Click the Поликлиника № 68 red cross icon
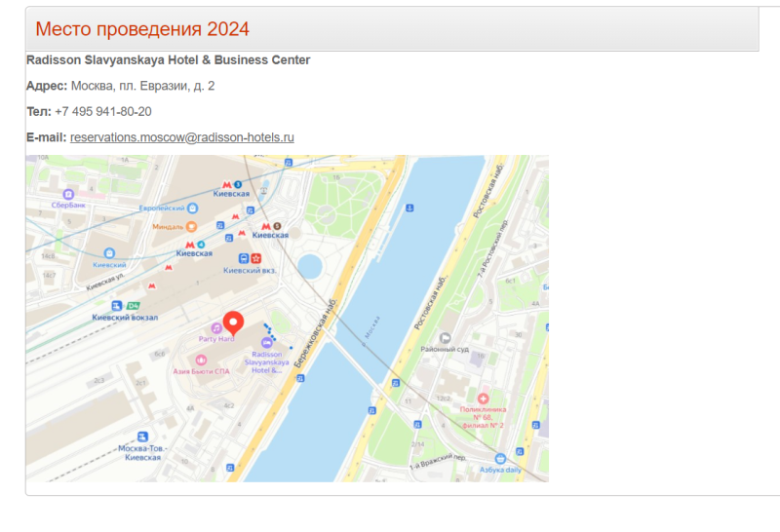Screen dimensions: 780x532 coord(483,399)
